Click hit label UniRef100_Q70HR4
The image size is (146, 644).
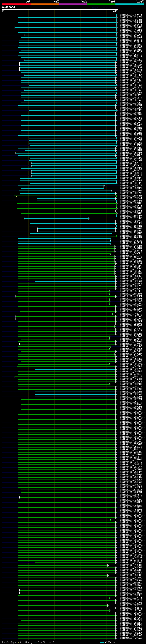tap(131, 296)
